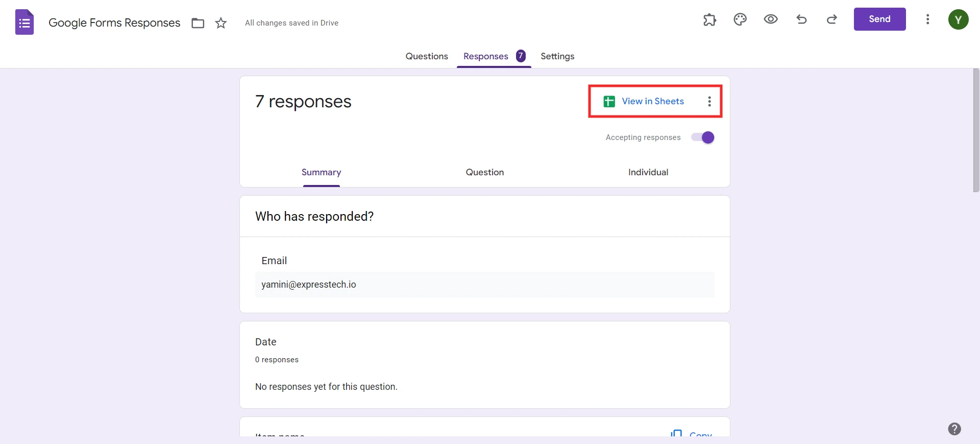980x444 pixels.
Task: Click the green Sheets icon
Action: click(x=609, y=102)
